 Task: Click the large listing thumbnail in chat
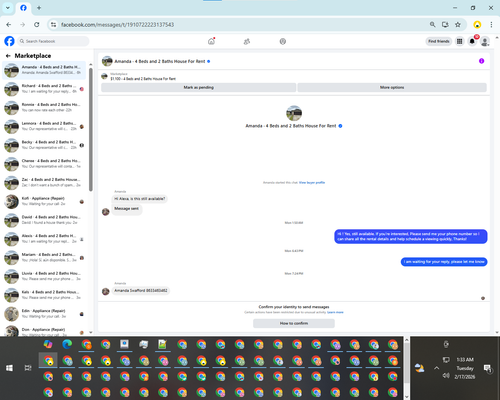click(x=294, y=113)
